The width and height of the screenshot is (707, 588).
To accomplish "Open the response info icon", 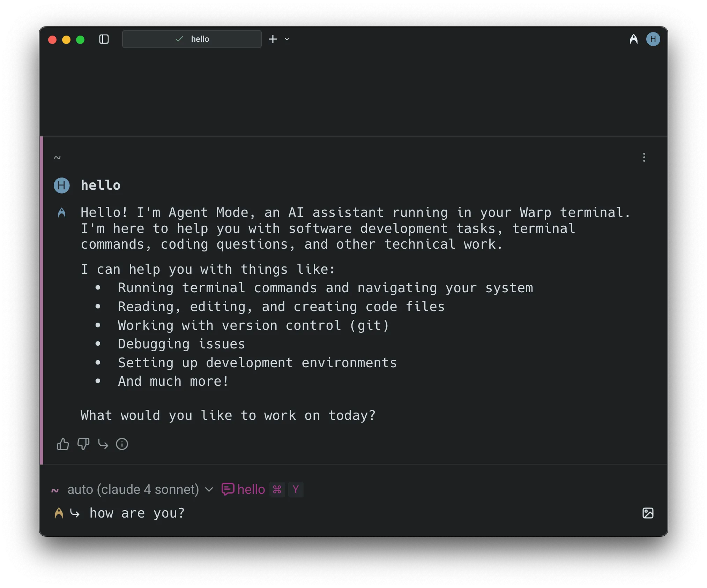I will point(122,444).
